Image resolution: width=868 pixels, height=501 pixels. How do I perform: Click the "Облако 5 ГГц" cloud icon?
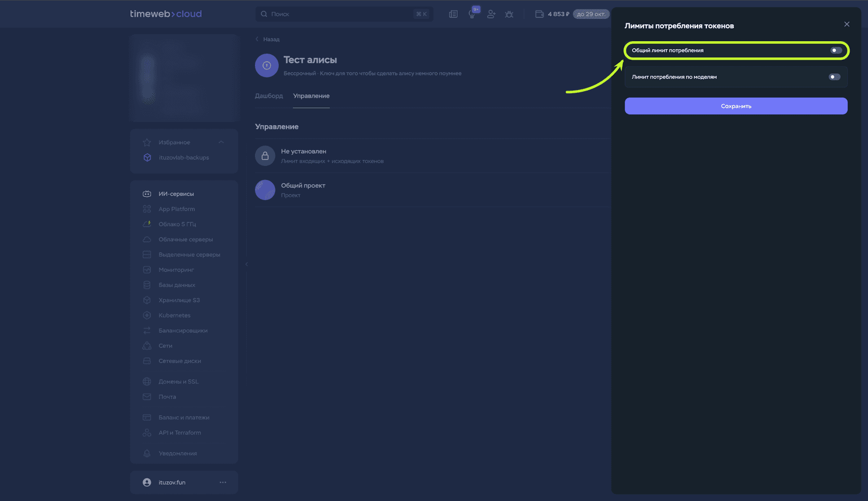147,224
